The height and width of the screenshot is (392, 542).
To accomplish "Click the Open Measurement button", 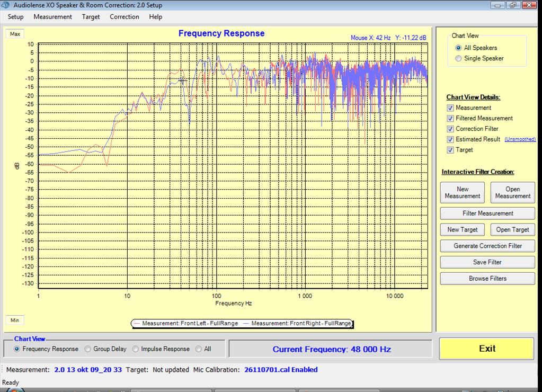I will point(512,192).
